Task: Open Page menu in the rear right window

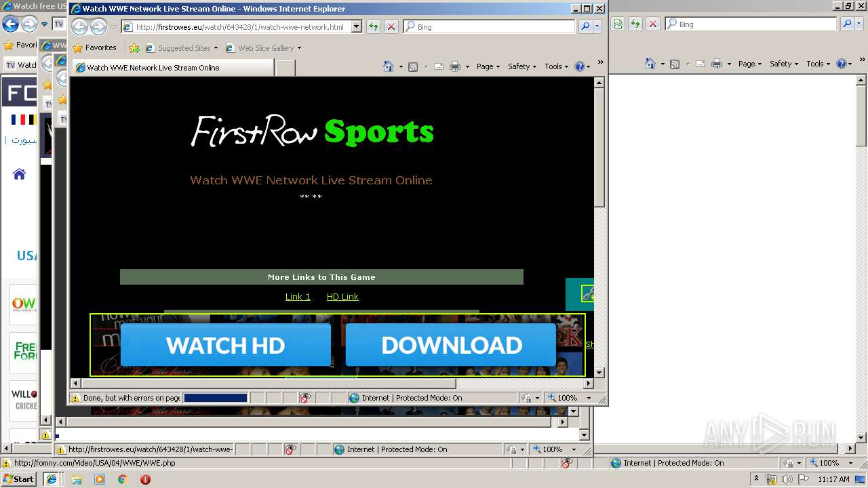Action: click(x=750, y=64)
